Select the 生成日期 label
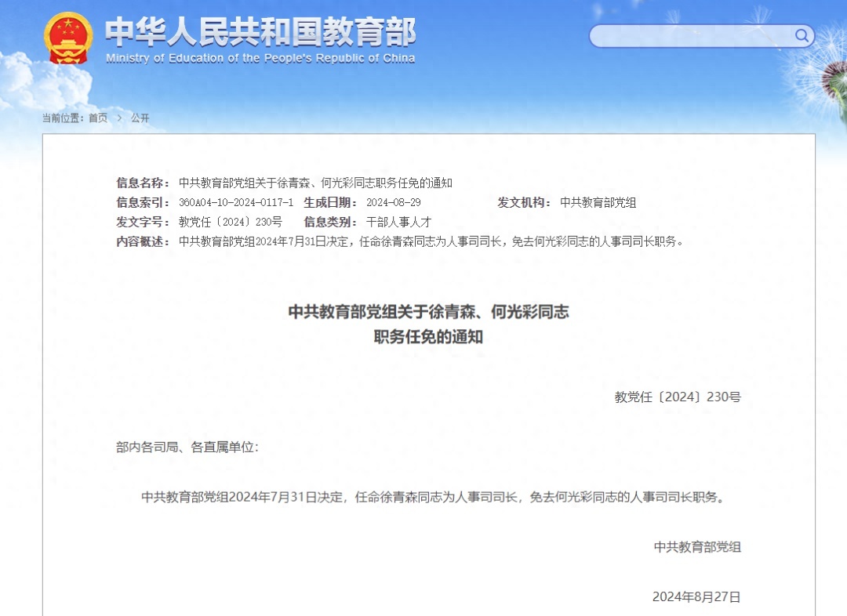The width and height of the screenshot is (847, 616). (331, 202)
